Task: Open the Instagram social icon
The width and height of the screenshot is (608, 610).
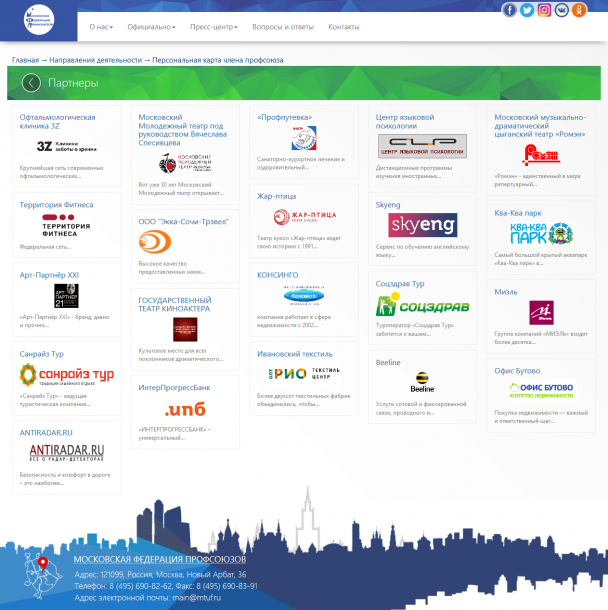Action: 544,10
